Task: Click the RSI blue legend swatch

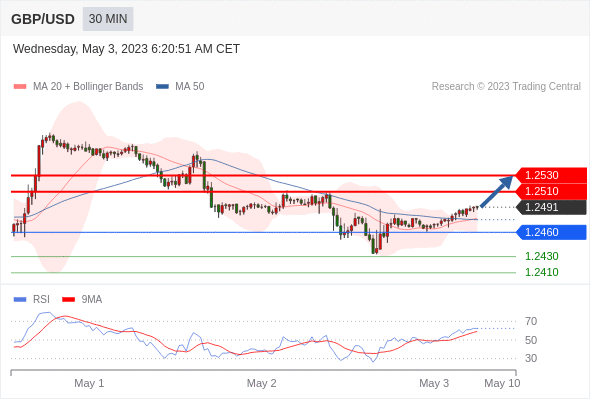Action: 20,300
